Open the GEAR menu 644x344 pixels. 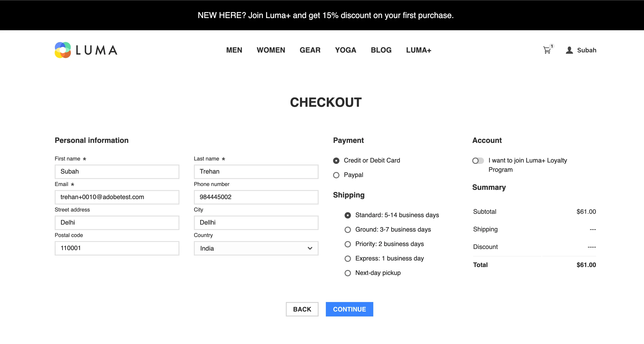tap(310, 50)
